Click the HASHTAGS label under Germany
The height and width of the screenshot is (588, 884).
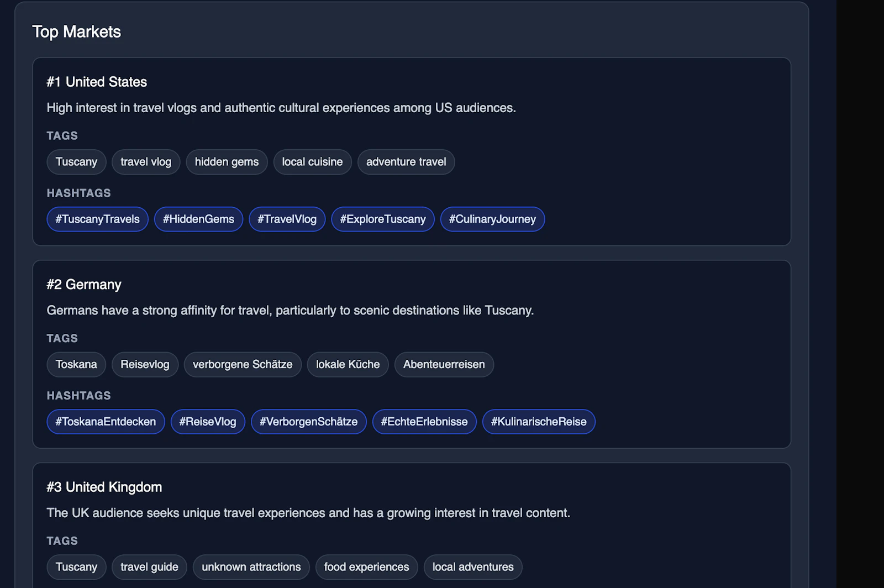[x=79, y=396]
